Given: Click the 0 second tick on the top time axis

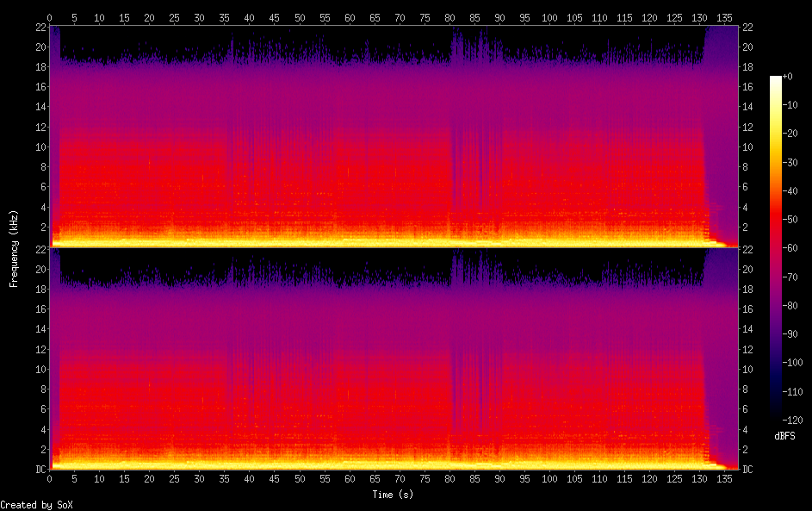Looking at the screenshot, I should (50, 17).
